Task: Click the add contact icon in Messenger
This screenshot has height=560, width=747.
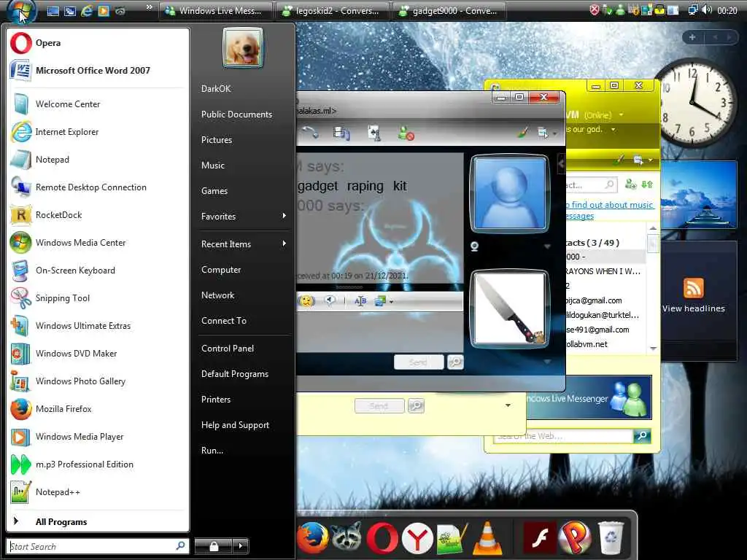Action: point(630,184)
